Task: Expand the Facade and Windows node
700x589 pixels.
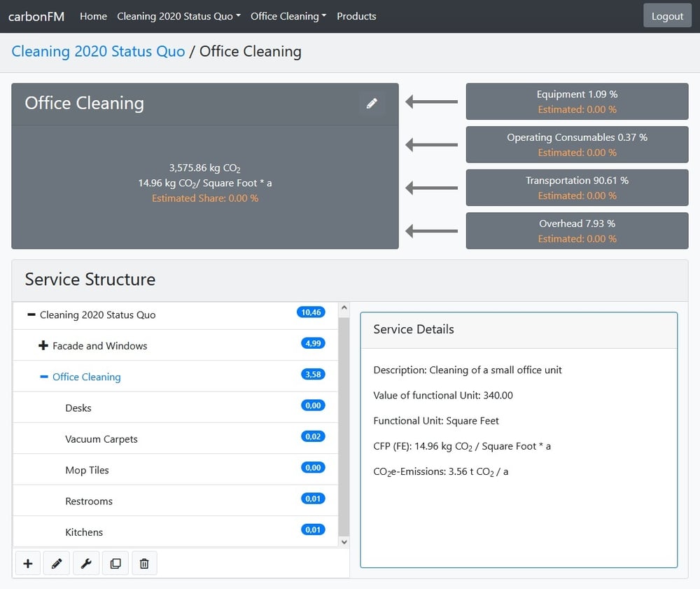Action: (43, 346)
